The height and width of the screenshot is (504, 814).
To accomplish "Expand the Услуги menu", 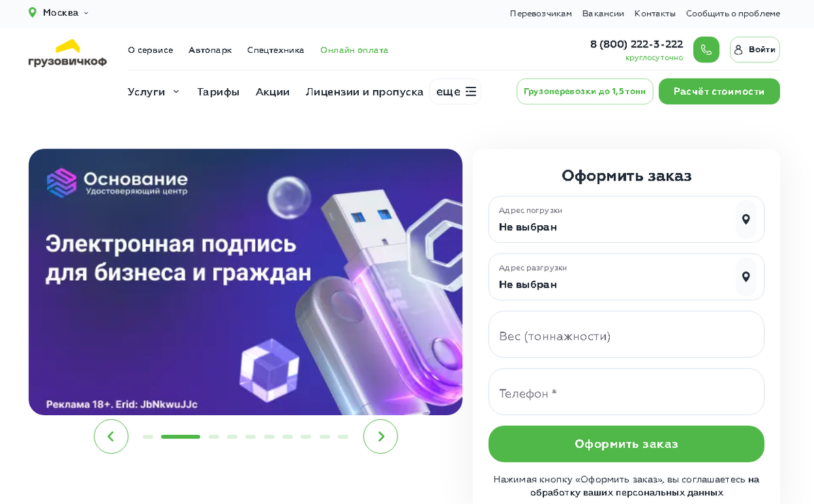I will (153, 92).
